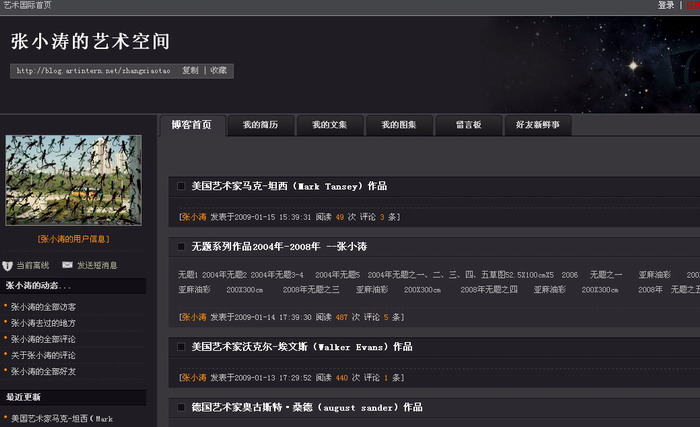Click the 复制 button next to the blog URL
Image resolution: width=700 pixels, height=427 pixels.
[190, 71]
